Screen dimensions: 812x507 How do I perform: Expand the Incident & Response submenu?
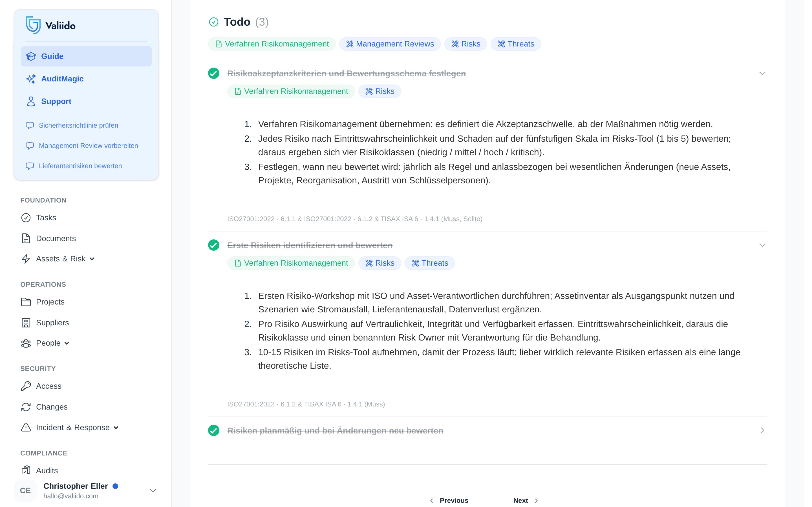pos(116,428)
